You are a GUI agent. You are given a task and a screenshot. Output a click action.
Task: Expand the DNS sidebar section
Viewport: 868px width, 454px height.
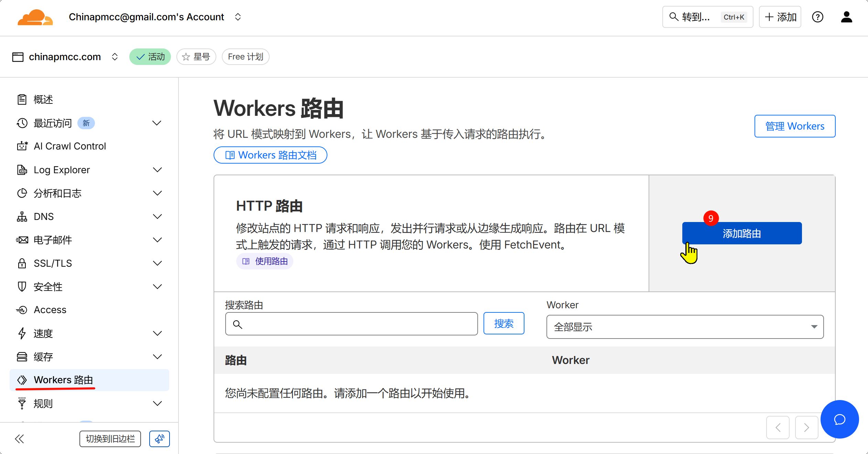coord(157,217)
